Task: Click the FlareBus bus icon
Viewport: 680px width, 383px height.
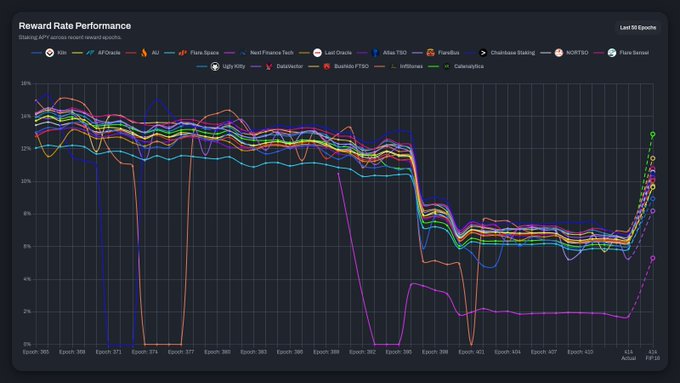Action: coord(431,53)
